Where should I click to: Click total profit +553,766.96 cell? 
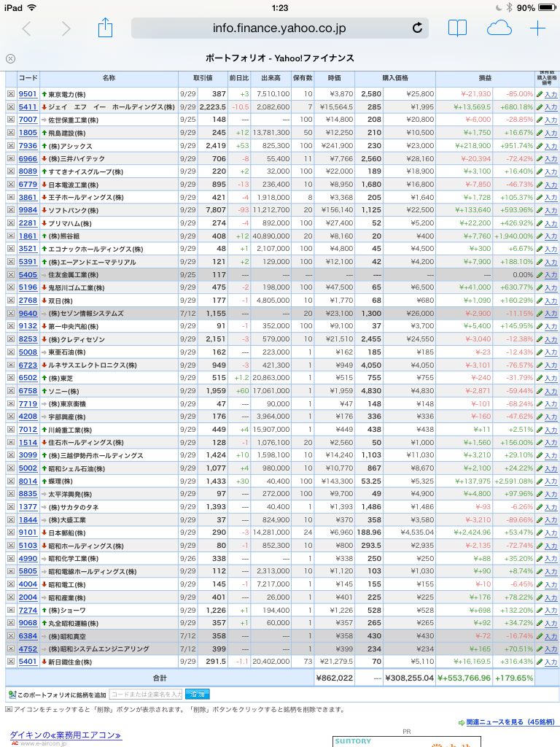[464, 678]
